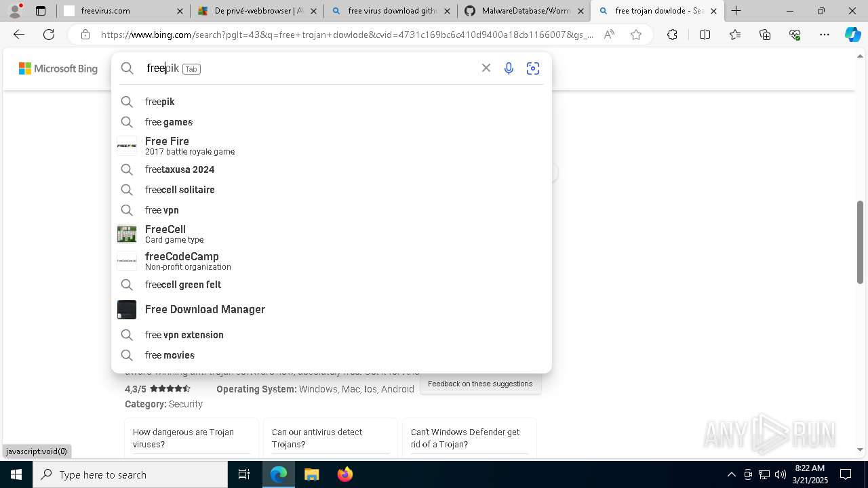868x488 pixels.
Task: Select freecell green felt suggestion
Action: click(332, 285)
